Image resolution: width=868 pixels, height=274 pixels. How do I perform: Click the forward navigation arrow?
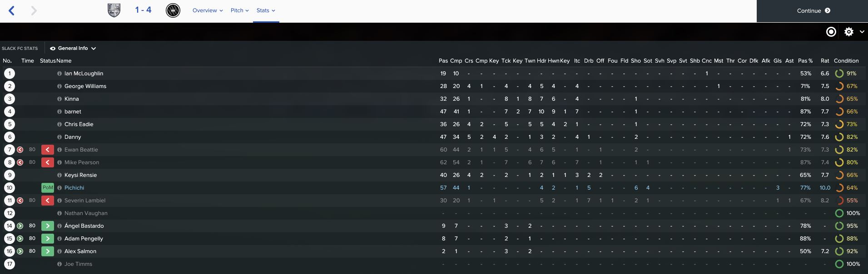click(x=34, y=10)
